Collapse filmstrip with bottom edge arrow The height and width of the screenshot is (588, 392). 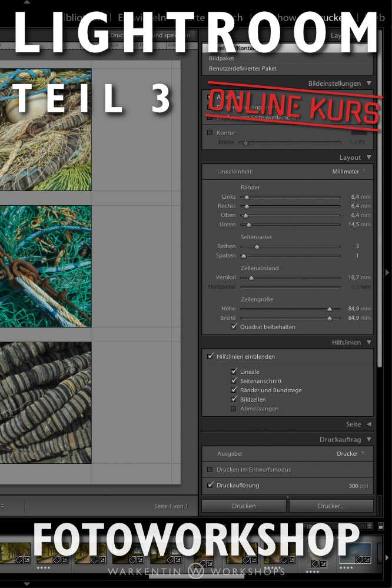26,584
